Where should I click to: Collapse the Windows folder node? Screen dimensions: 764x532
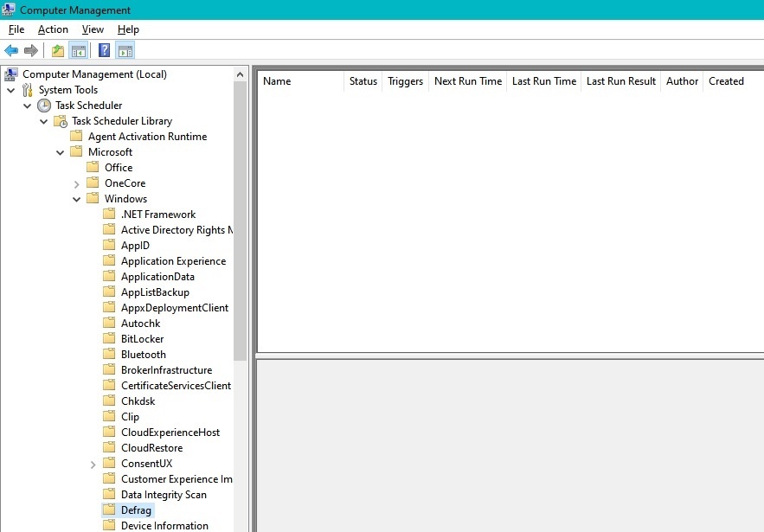(76, 199)
